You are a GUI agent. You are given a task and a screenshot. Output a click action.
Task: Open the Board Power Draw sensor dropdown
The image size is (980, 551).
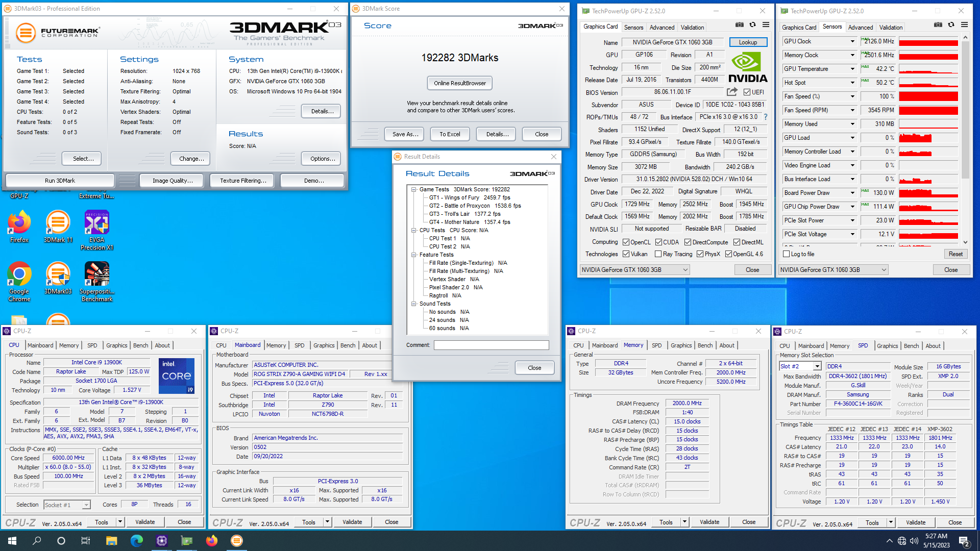[x=852, y=193]
